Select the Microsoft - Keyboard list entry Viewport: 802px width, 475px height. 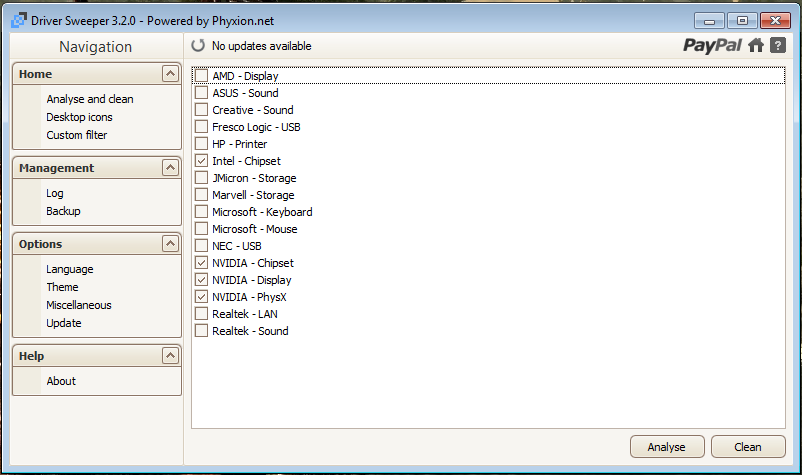tap(262, 212)
